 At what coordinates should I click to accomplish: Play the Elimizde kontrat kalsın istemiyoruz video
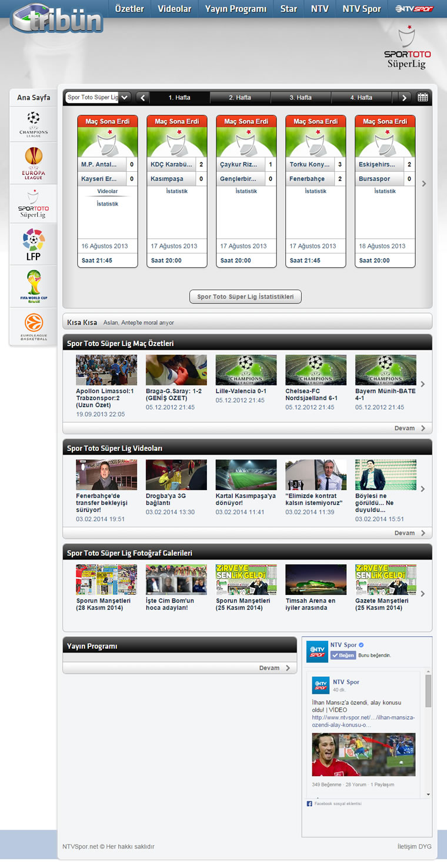(316, 475)
